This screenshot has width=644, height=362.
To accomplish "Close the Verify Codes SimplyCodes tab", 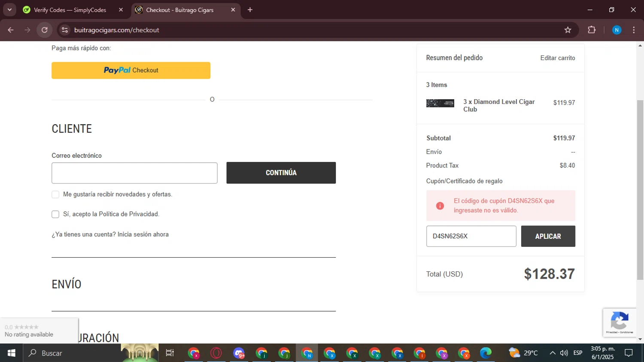I will tap(121, 10).
